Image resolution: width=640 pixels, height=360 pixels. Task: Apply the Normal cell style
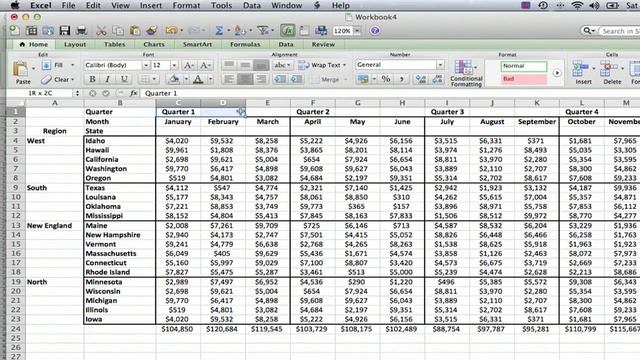[x=524, y=66]
